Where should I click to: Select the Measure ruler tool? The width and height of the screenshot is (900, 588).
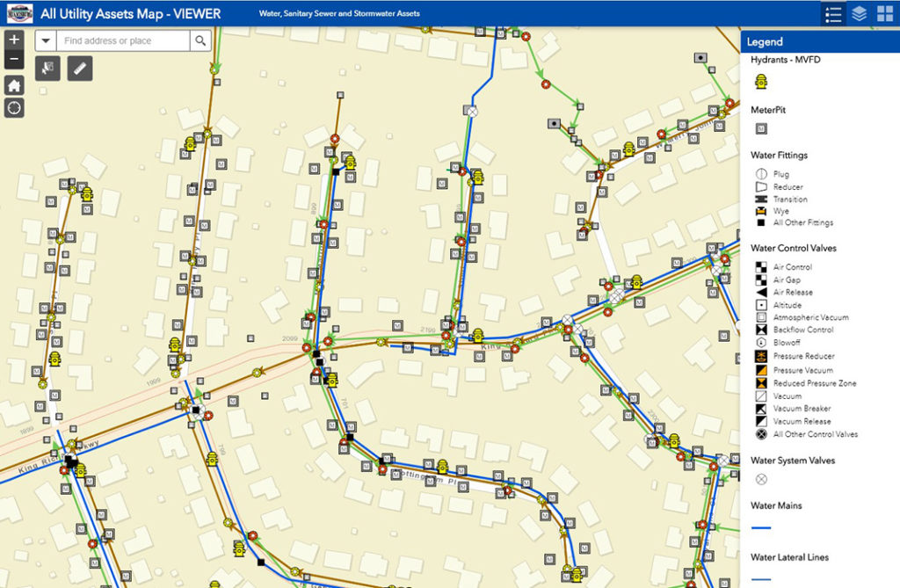coord(79,68)
